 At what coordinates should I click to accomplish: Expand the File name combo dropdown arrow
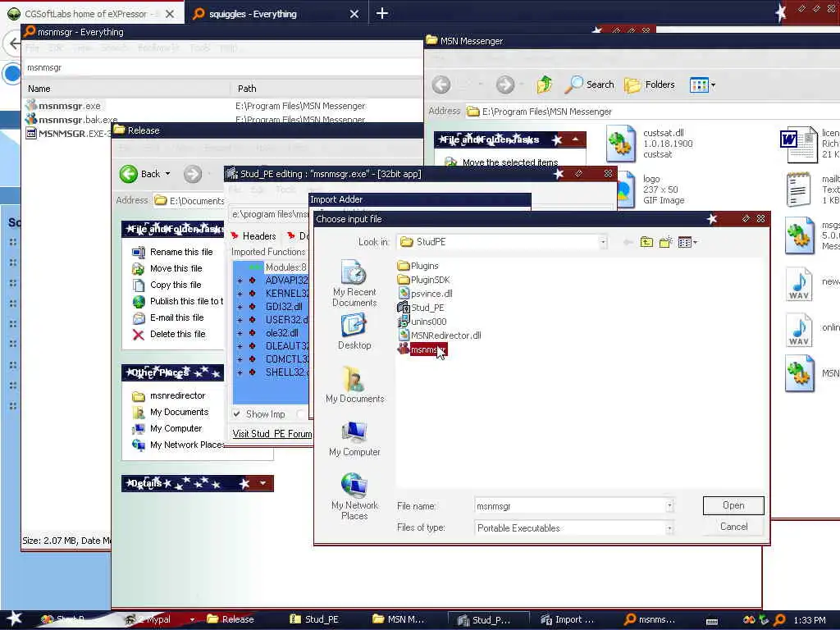pyautogui.click(x=669, y=505)
